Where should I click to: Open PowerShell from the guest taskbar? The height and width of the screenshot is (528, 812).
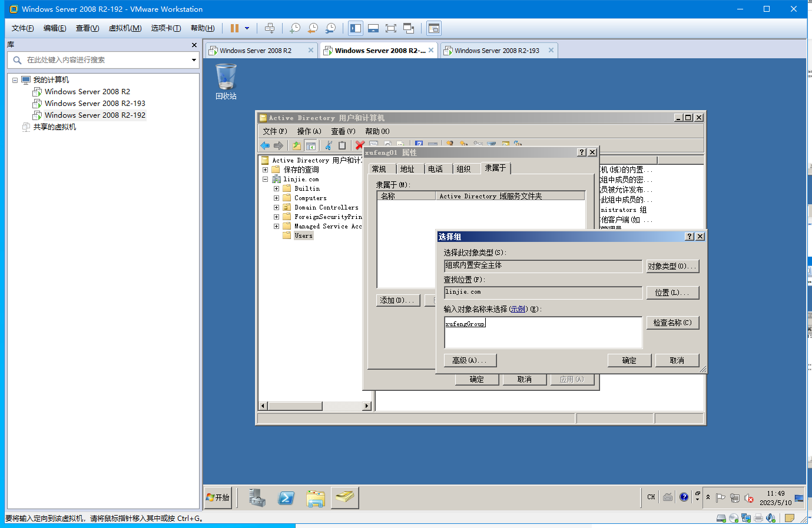286,498
